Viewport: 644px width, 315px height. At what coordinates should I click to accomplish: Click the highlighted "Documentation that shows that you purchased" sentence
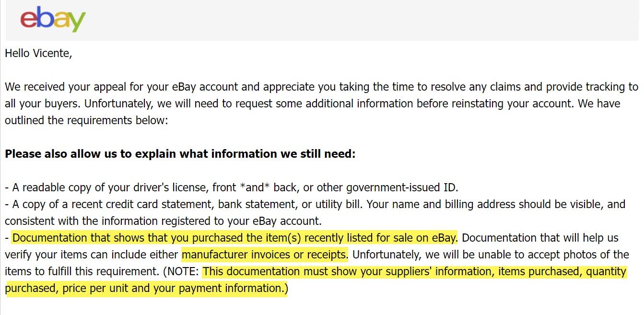coord(235,238)
